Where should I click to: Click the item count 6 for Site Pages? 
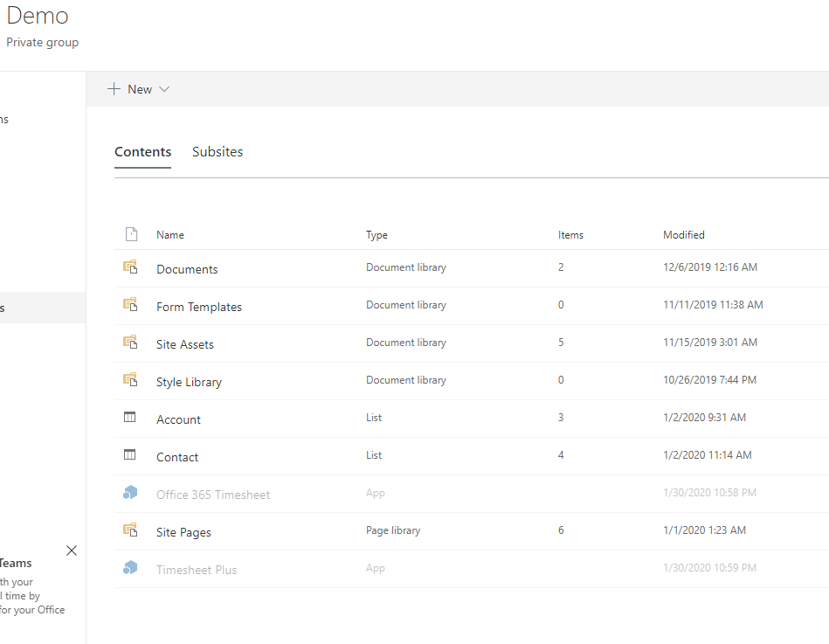point(561,530)
